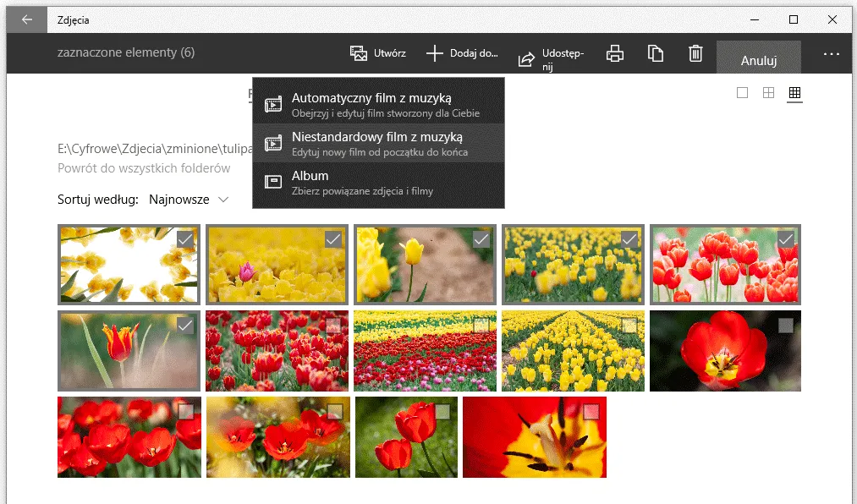The image size is (857, 504).
Task: Switch to medium grid view icon
Action: point(768,93)
